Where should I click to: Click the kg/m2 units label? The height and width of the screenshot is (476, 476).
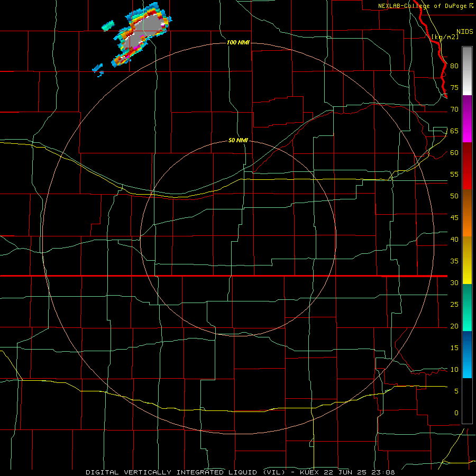pos(445,37)
